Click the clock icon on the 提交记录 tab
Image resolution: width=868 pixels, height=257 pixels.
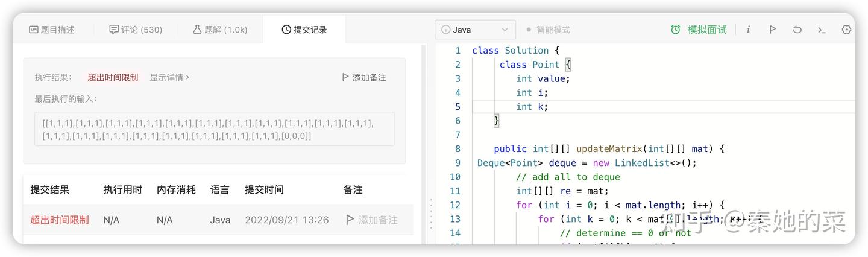(x=286, y=30)
